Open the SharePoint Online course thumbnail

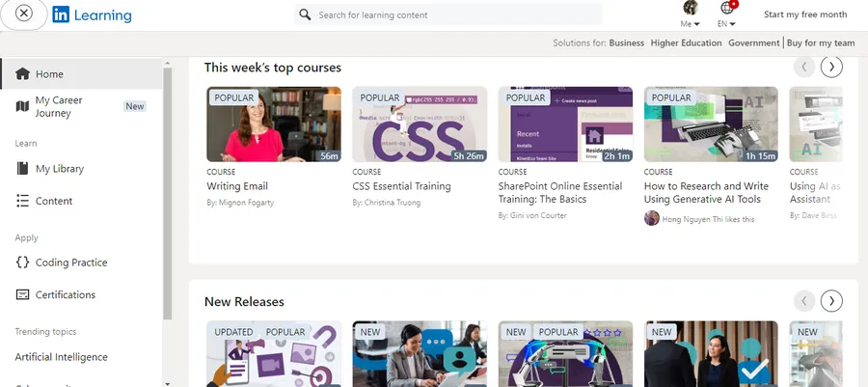click(565, 124)
